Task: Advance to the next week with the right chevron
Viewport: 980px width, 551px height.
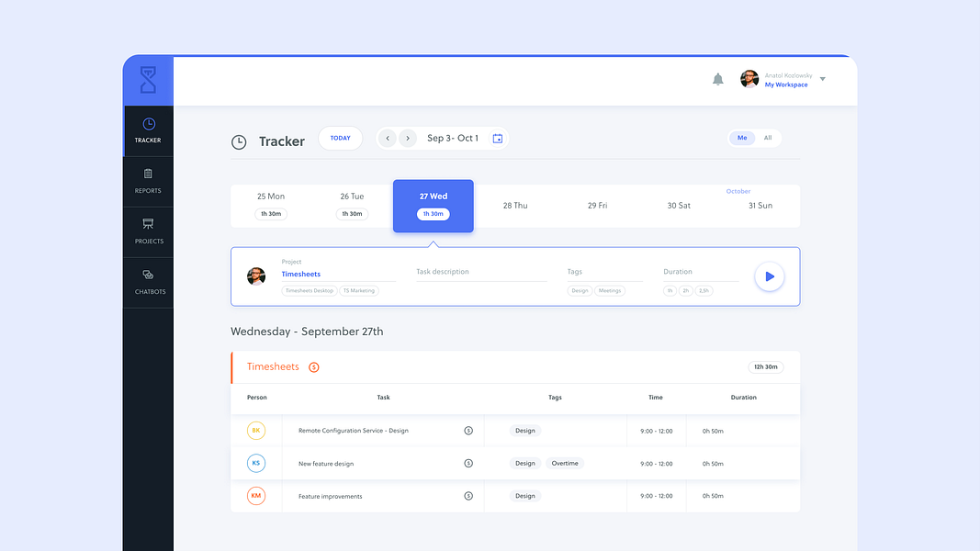Action: (408, 137)
